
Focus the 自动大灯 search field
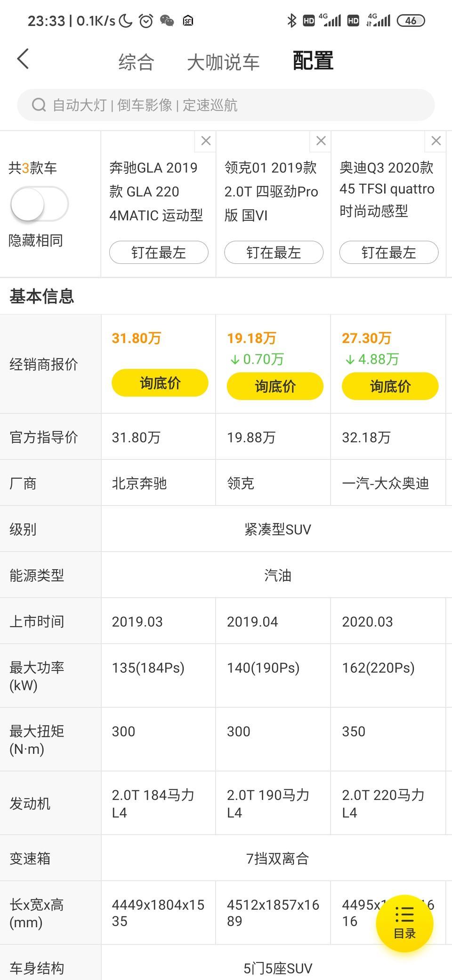point(226,105)
